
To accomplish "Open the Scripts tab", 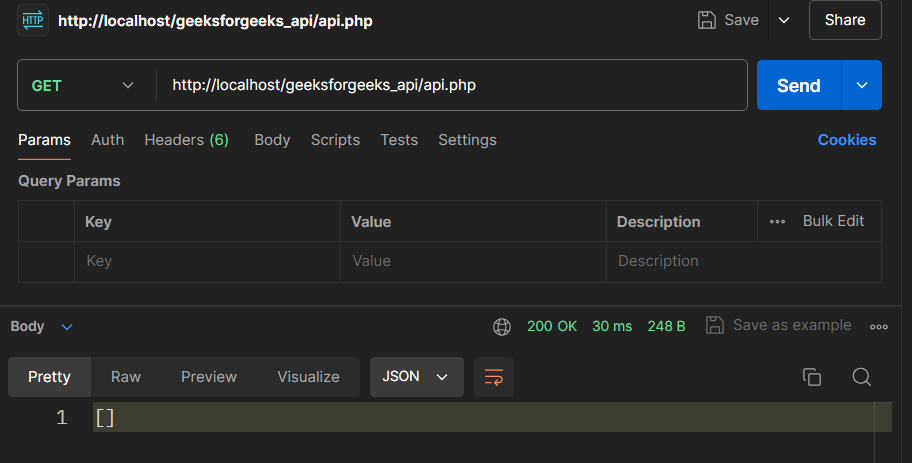I will (335, 140).
